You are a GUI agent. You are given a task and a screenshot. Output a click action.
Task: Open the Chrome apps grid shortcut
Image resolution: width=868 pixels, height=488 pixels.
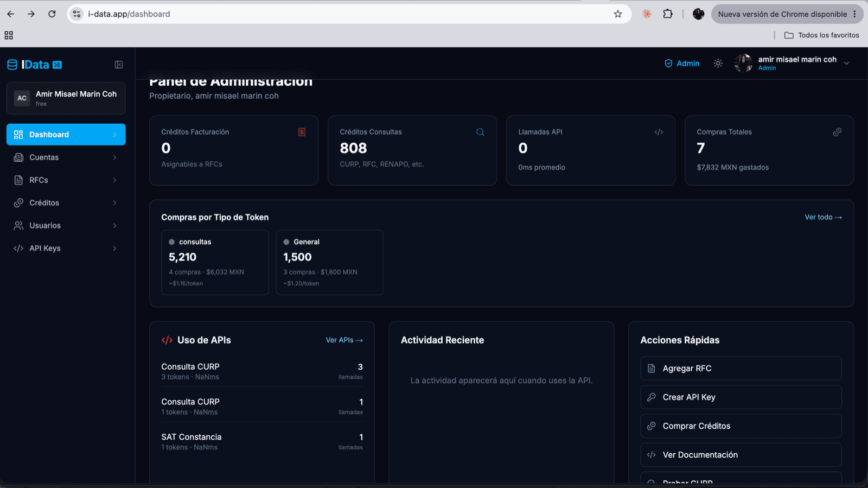click(9, 35)
